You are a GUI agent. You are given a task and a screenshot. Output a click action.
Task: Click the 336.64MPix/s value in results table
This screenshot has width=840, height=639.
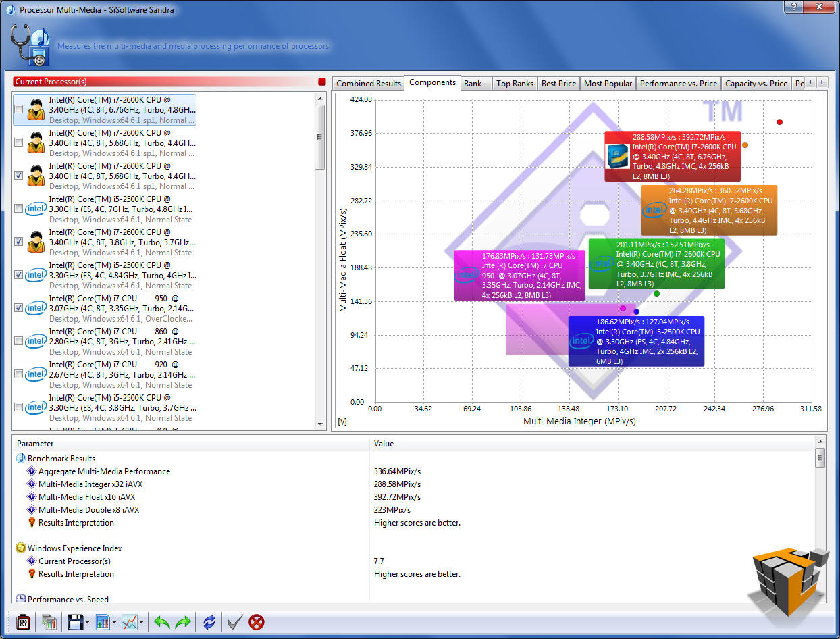(x=397, y=471)
